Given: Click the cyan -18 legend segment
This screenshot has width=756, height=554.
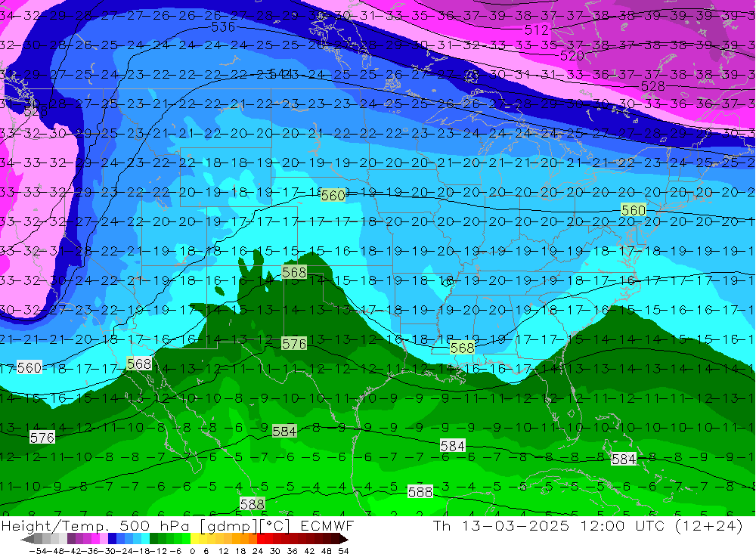Looking at the screenshot, I should [145, 539].
